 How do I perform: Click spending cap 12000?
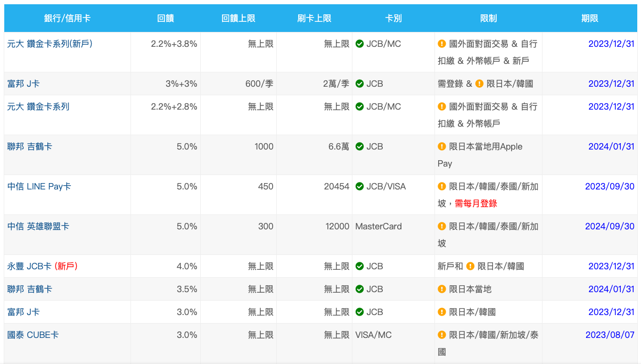(x=338, y=226)
